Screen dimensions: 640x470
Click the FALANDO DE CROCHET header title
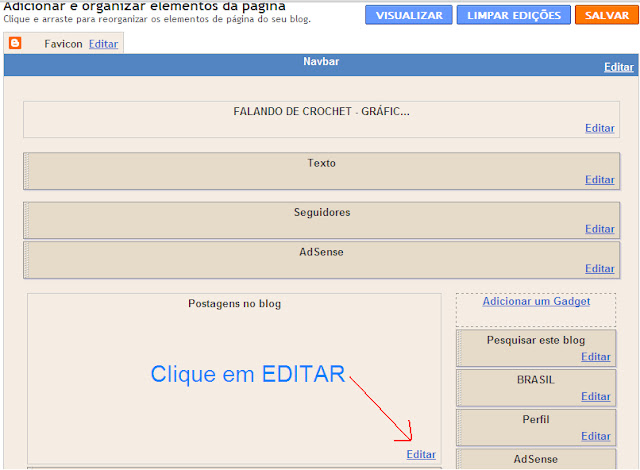point(321,111)
